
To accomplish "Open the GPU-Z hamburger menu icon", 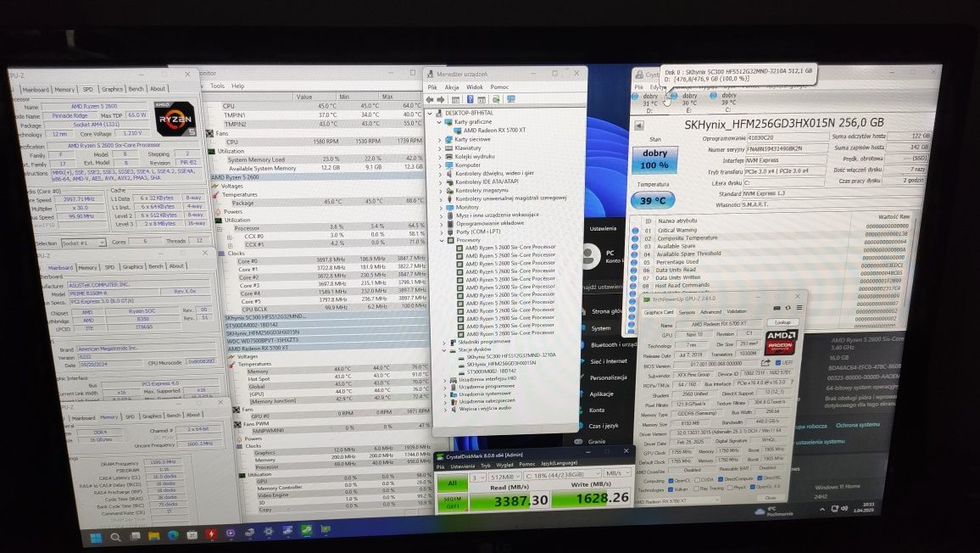I will (x=799, y=308).
